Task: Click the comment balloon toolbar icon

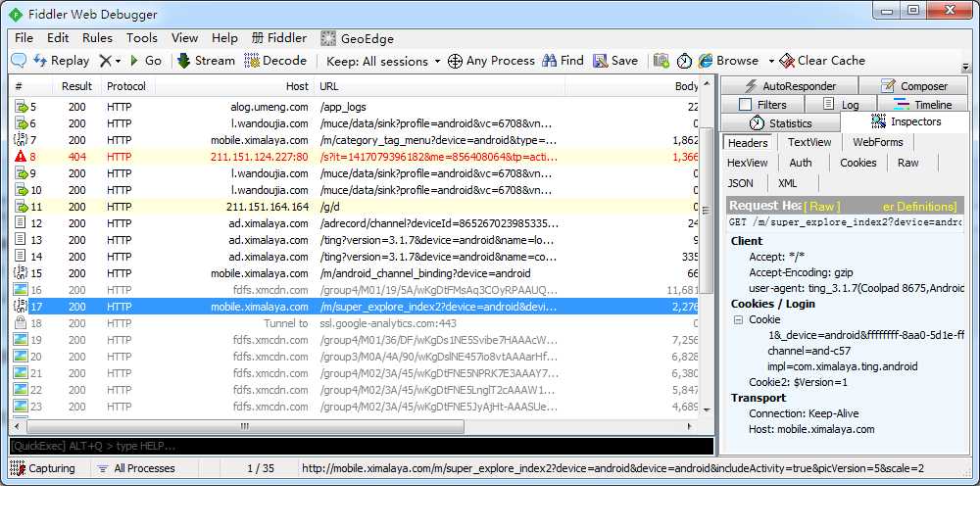Action: coord(19,61)
